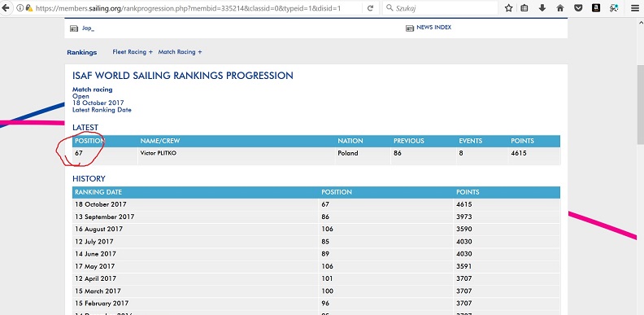
Task: Show bookmarks list icon
Action: [524, 8]
